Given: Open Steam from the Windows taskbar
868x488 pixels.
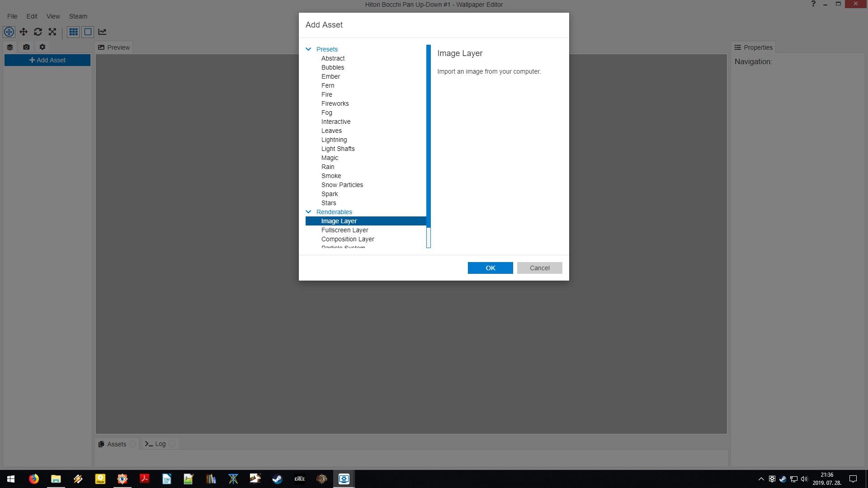Looking at the screenshot, I should tap(277, 479).
